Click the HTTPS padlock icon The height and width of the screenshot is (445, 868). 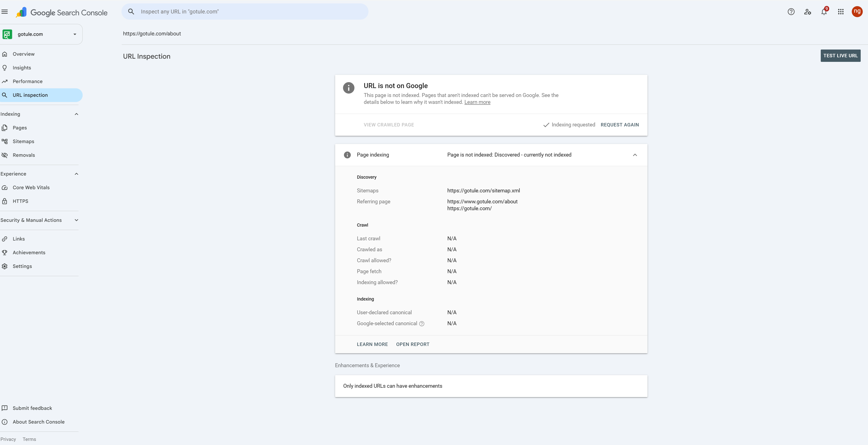click(x=5, y=201)
